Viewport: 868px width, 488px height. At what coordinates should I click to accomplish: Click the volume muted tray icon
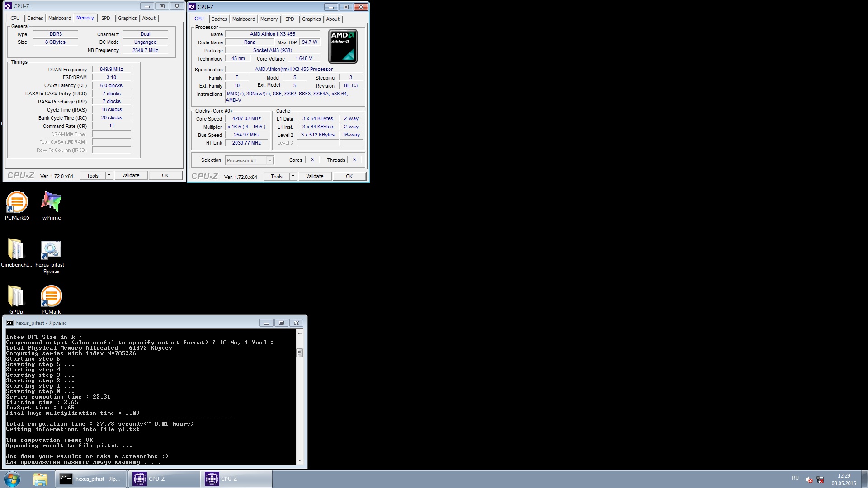[809, 479]
